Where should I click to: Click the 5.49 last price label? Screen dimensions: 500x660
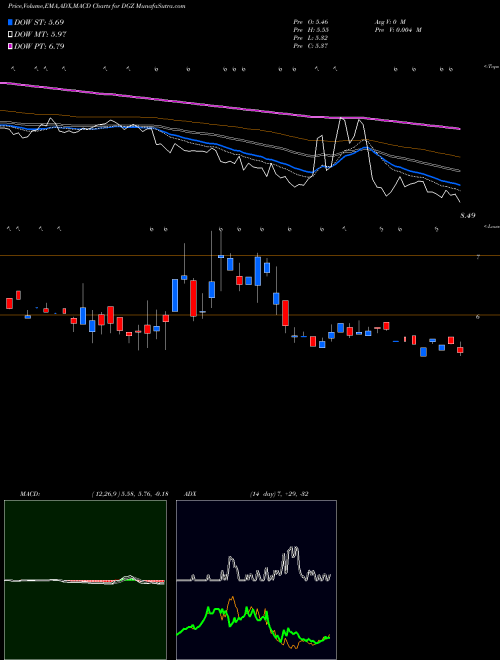click(467, 216)
